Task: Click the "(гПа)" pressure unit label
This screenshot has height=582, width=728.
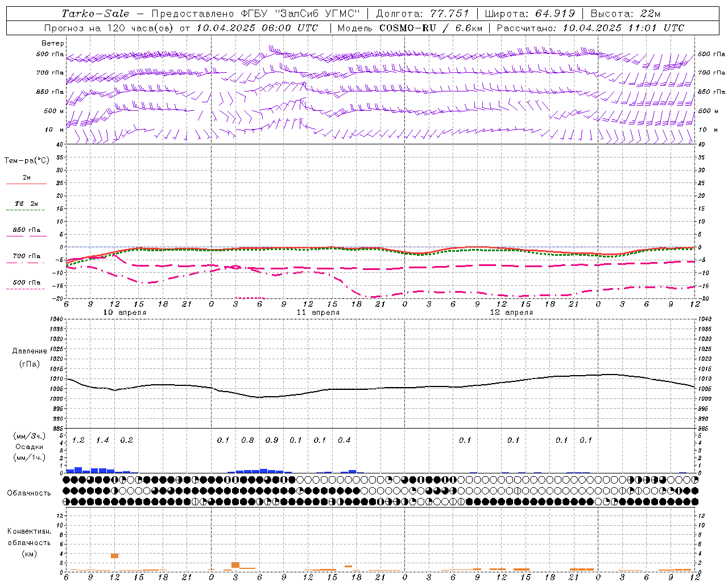Action: pyautogui.click(x=29, y=364)
